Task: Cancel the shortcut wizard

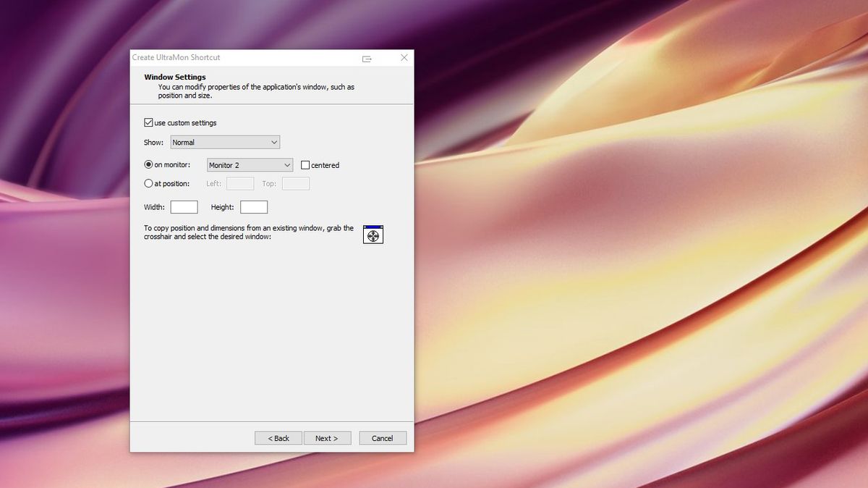Action: point(383,437)
